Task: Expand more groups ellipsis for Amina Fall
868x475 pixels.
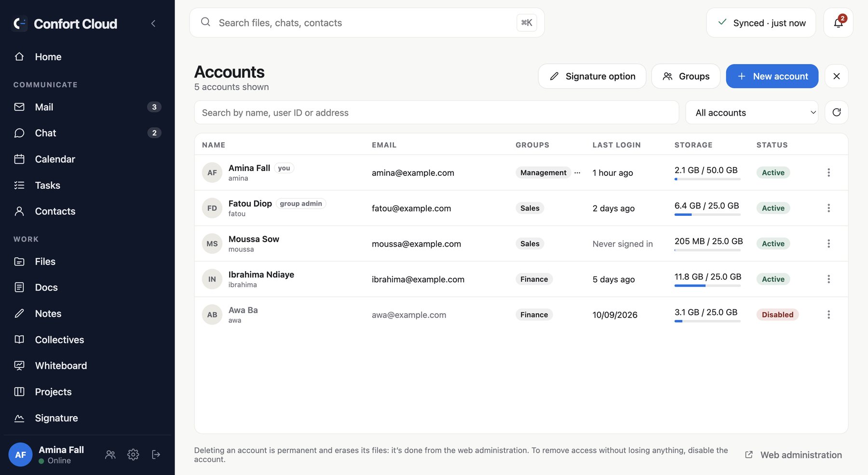Action: [577, 172]
